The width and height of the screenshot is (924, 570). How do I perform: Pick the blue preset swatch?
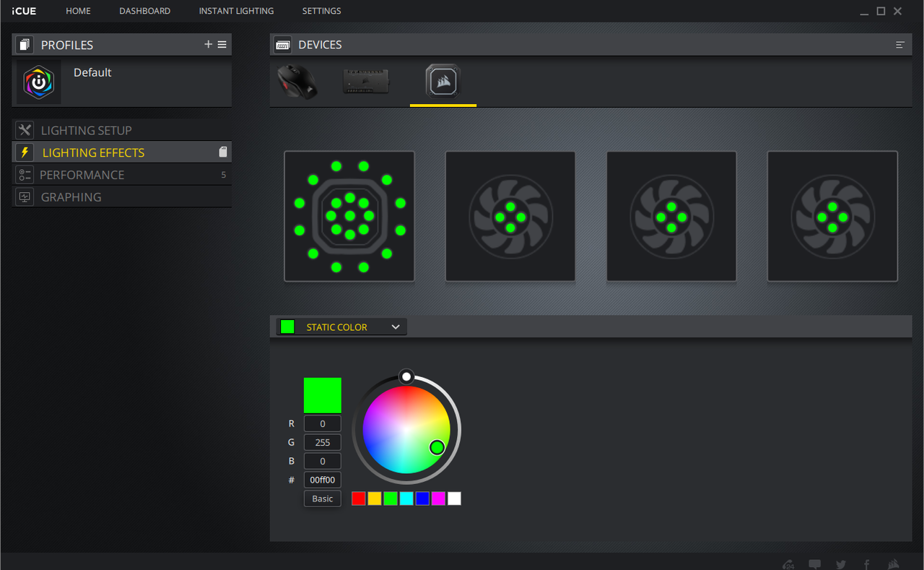tap(422, 498)
